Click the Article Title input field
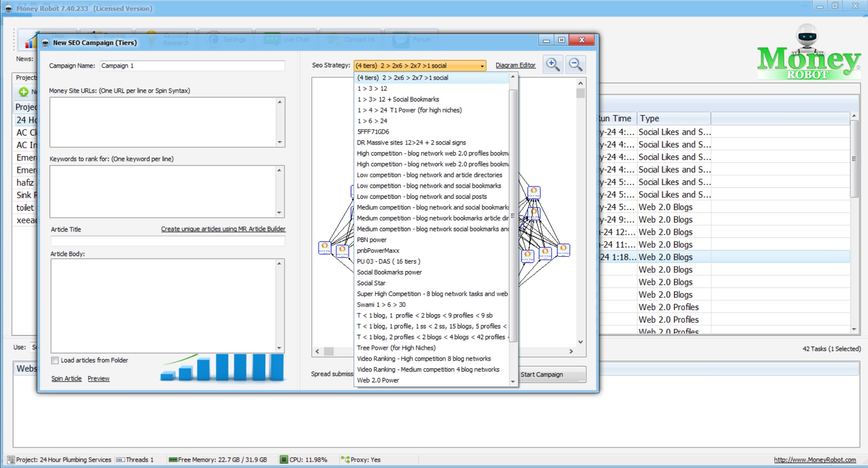Viewport: 868px width, 468px height. (168, 241)
